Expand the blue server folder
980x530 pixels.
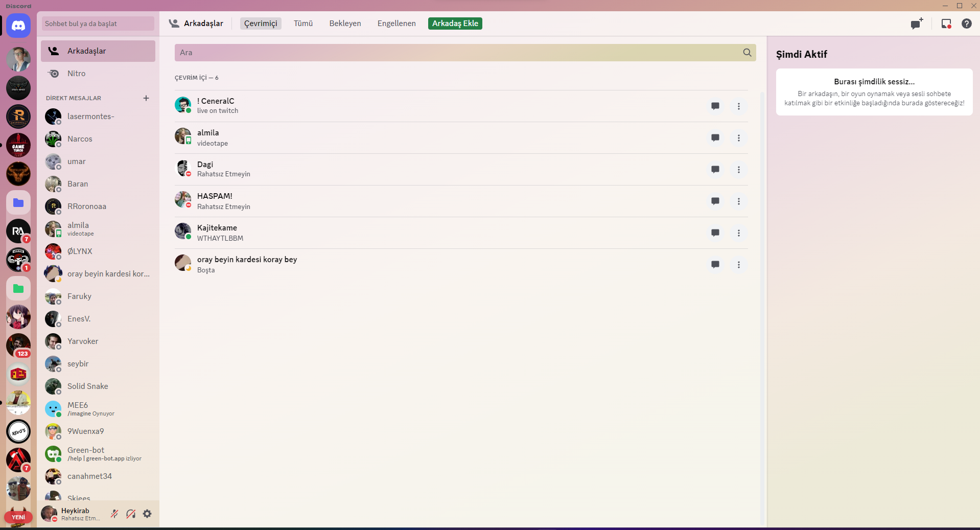pos(18,203)
